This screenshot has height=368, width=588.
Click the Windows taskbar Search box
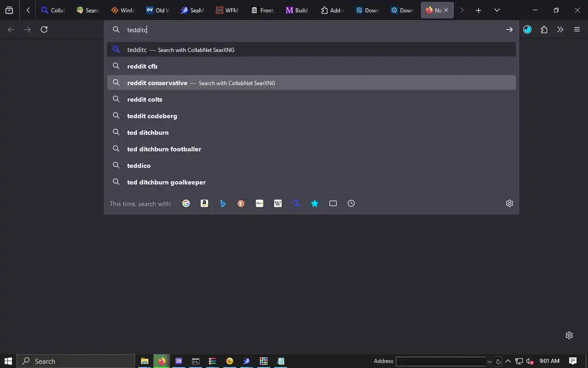(76, 361)
